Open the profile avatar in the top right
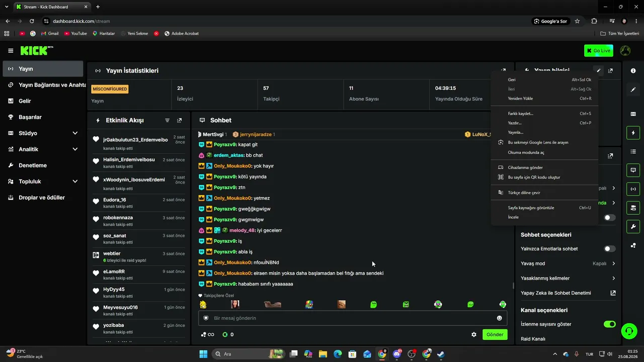Screen dimensions: 644x362 [625, 51]
